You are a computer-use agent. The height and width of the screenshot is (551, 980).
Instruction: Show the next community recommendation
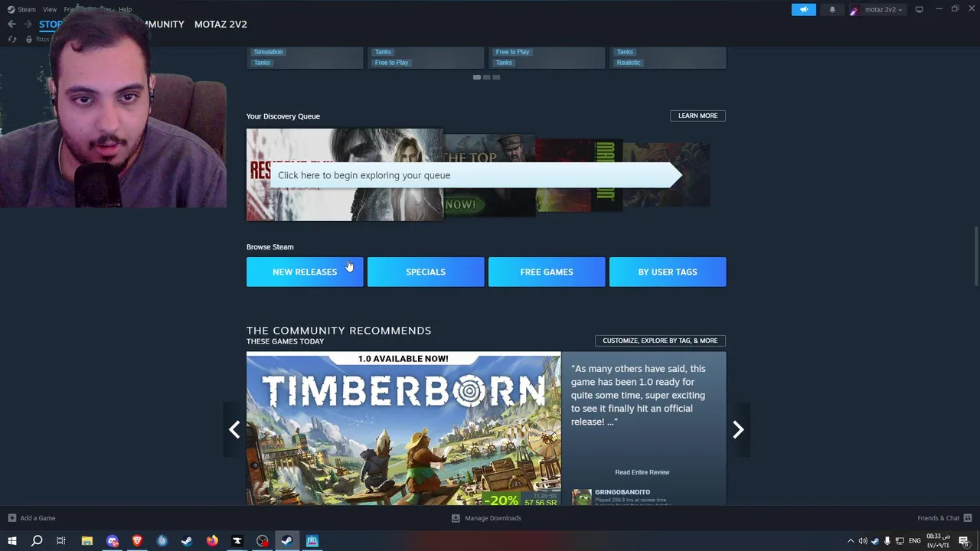coord(738,429)
